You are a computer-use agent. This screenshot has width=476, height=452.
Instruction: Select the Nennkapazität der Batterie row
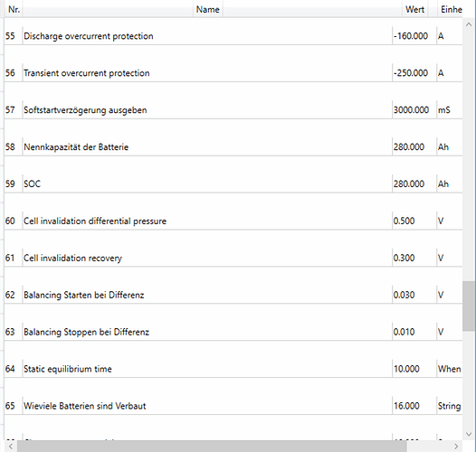point(233,147)
